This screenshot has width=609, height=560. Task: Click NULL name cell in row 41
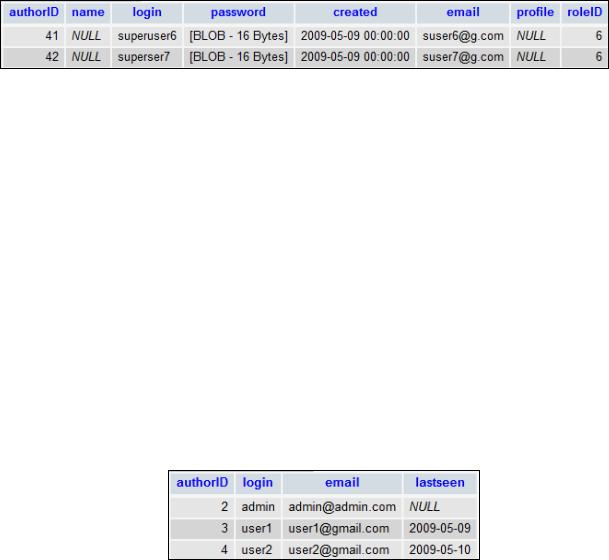[x=86, y=36]
